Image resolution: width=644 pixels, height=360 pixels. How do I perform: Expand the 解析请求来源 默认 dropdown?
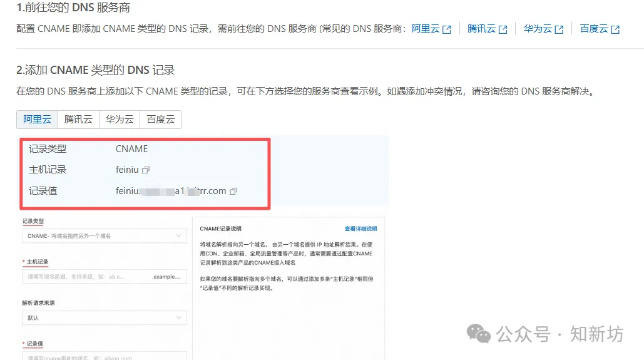click(105, 317)
